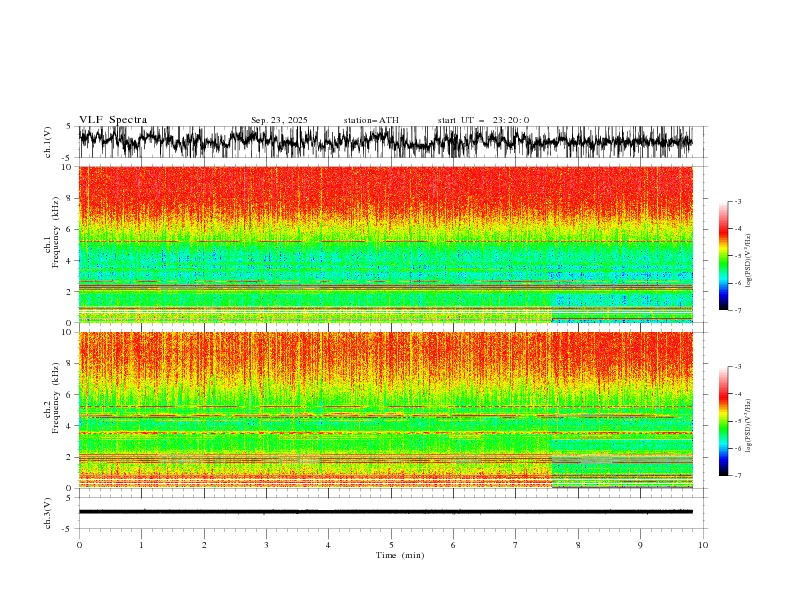The height and width of the screenshot is (612, 792).
Task: Click the ch.1 PSD color scale bar
Action: pyautogui.click(x=723, y=256)
